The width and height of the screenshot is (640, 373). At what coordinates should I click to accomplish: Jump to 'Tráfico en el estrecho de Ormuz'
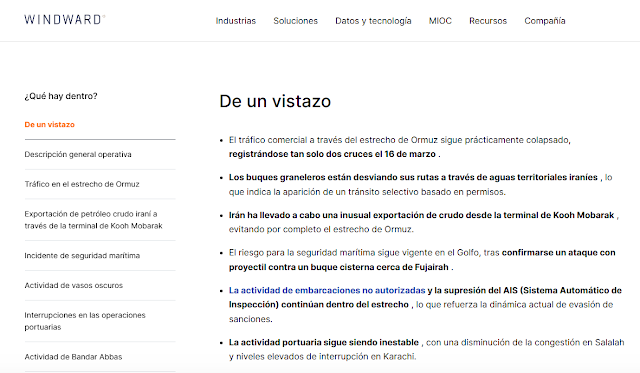(82, 184)
